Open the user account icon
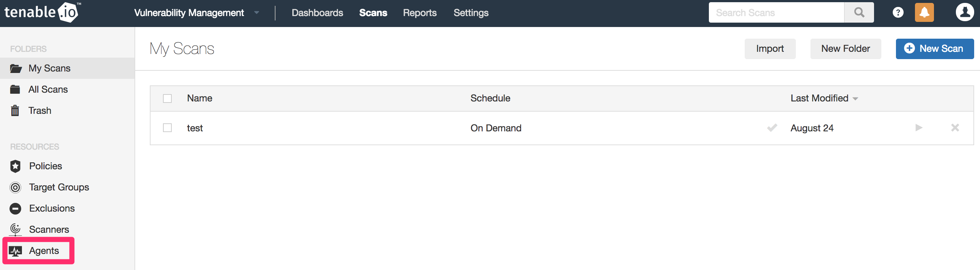This screenshot has width=980, height=270. (x=964, y=12)
